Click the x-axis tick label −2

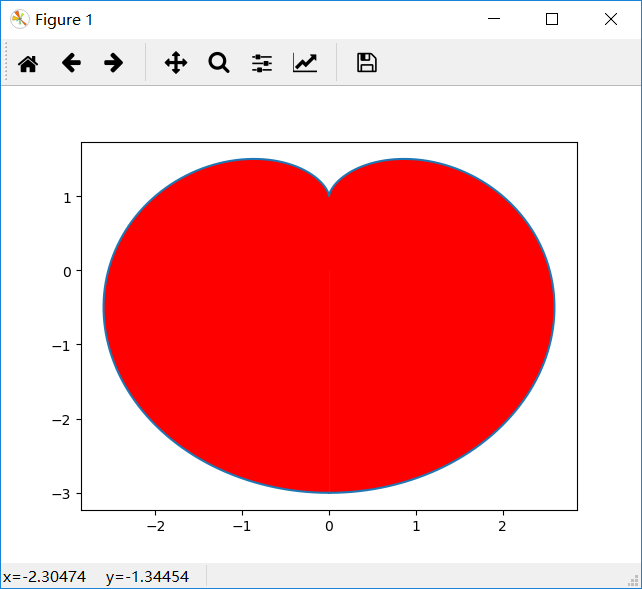(x=156, y=526)
